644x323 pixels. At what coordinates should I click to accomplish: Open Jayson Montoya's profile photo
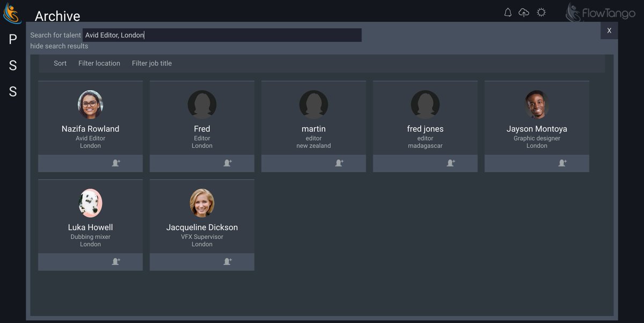point(537,105)
